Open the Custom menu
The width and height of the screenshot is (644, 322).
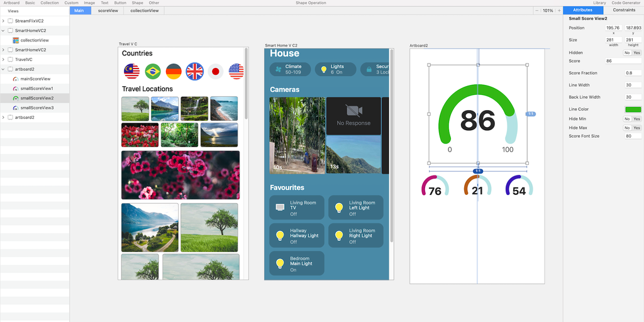point(72,3)
